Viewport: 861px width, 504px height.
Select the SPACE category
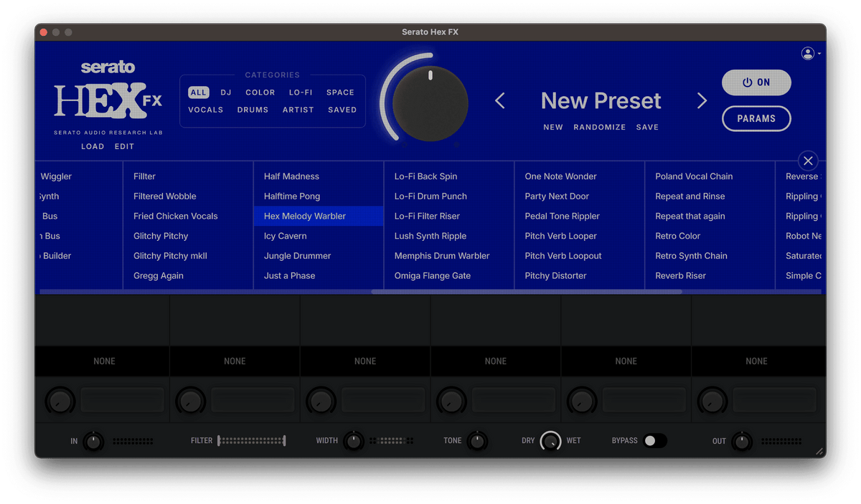pyautogui.click(x=340, y=92)
